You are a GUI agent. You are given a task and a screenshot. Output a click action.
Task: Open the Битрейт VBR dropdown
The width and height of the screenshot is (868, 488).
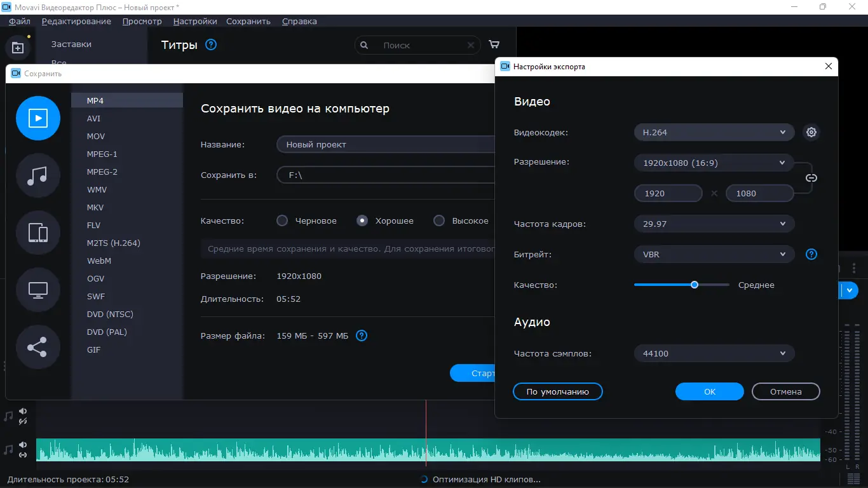714,254
